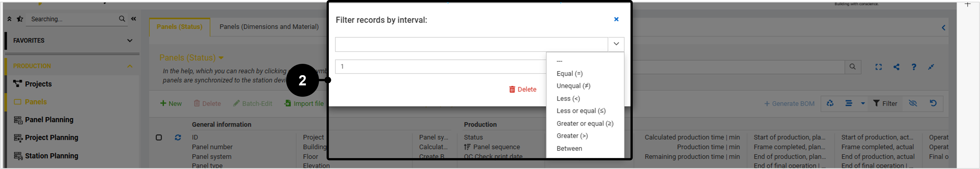Click the fullscreen icon
This screenshot has height=169, width=980.
click(x=878, y=67)
